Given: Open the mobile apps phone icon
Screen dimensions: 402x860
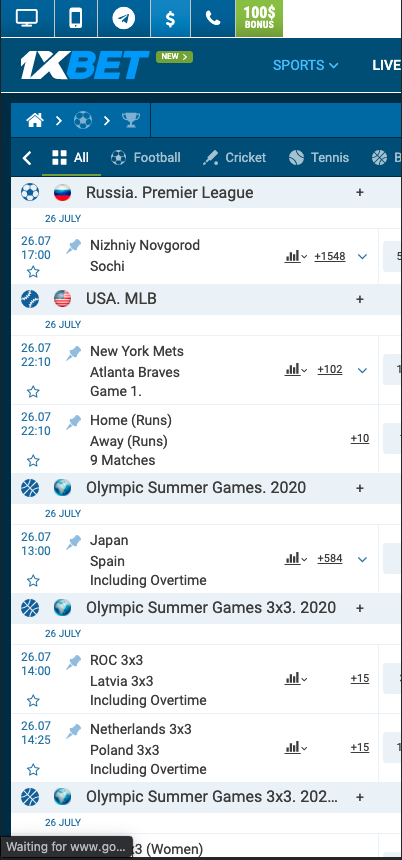Looking at the screenshot, I should pos(76,18).
